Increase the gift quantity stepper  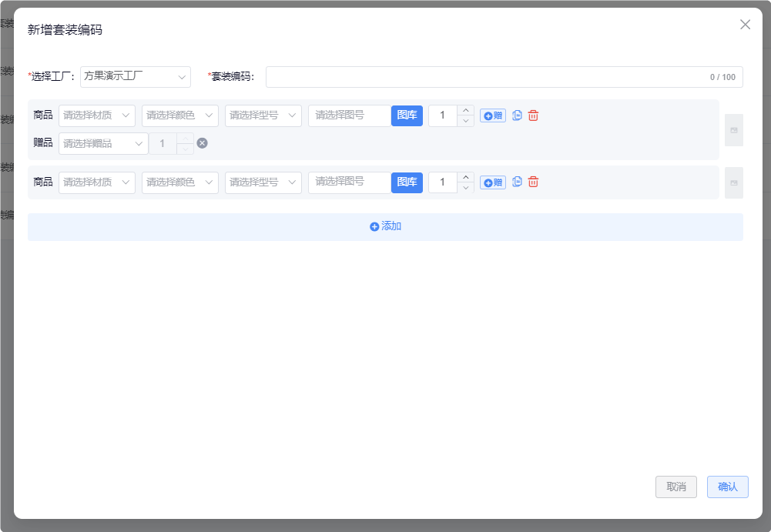[186, 139]
